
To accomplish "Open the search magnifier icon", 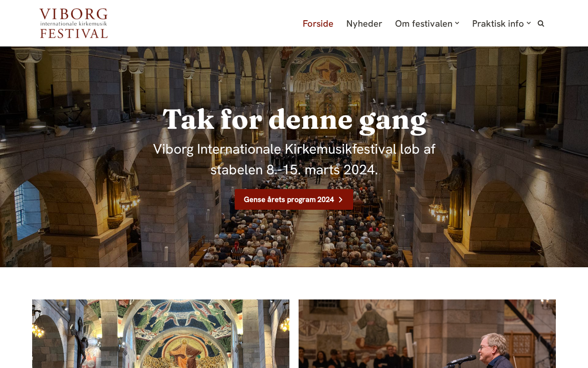I will coord(541,23).
